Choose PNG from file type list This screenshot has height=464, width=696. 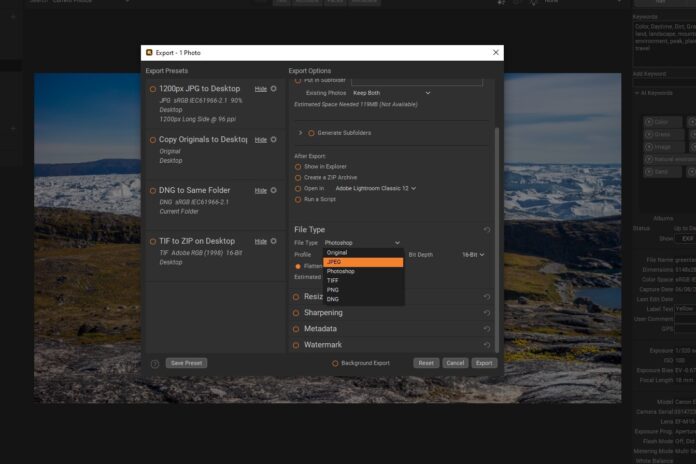click(x=363, y=290)
